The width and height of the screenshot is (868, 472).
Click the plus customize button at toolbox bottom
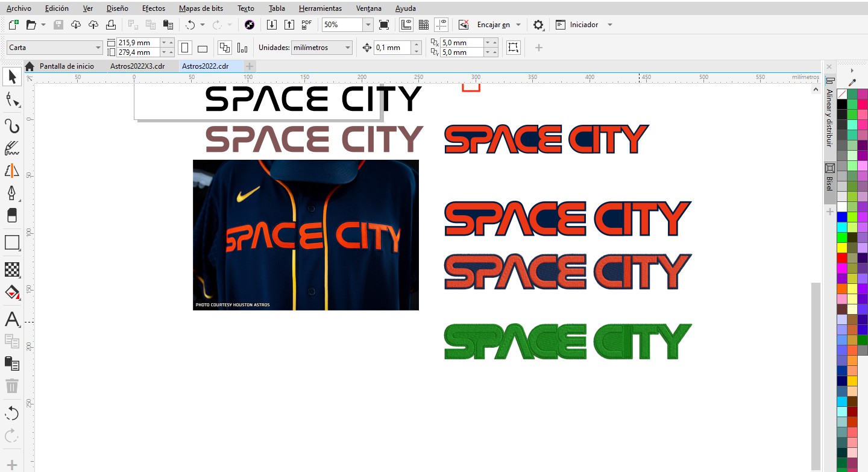click(12, 465)
